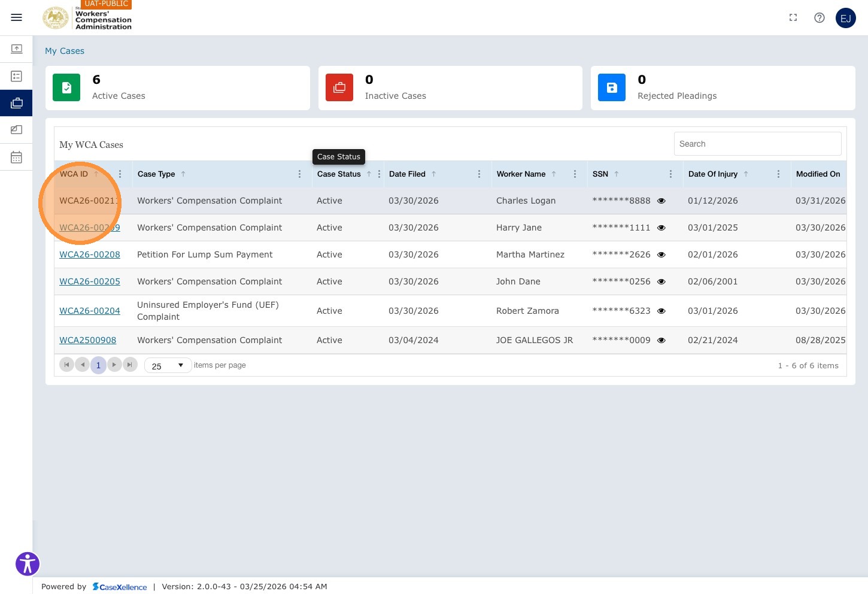Open the accessibility widget icon
868x594 pixels.
coord(28,563)
